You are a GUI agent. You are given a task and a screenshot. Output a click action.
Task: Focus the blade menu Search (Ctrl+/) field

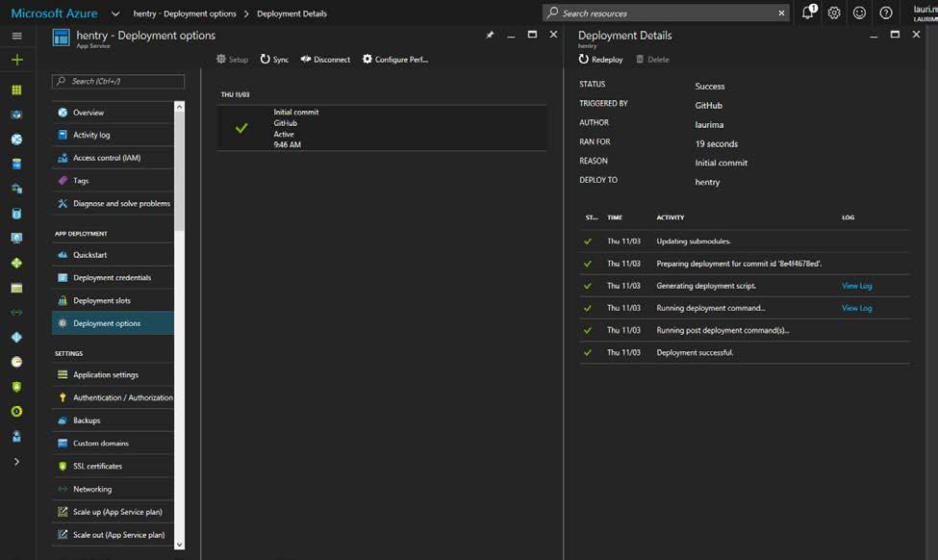click(118, 81)
